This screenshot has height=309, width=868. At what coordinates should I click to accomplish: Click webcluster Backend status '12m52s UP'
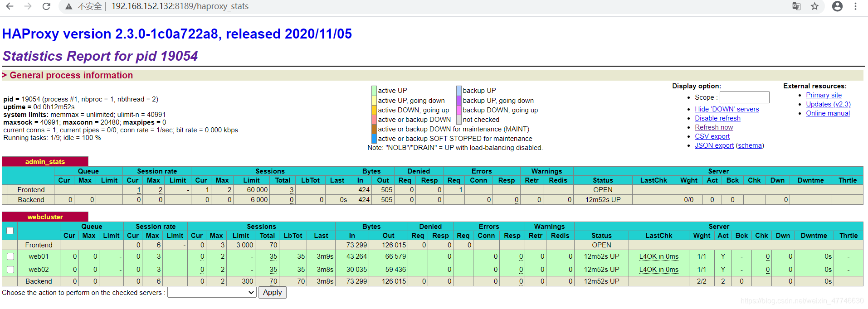coord(601,281)
